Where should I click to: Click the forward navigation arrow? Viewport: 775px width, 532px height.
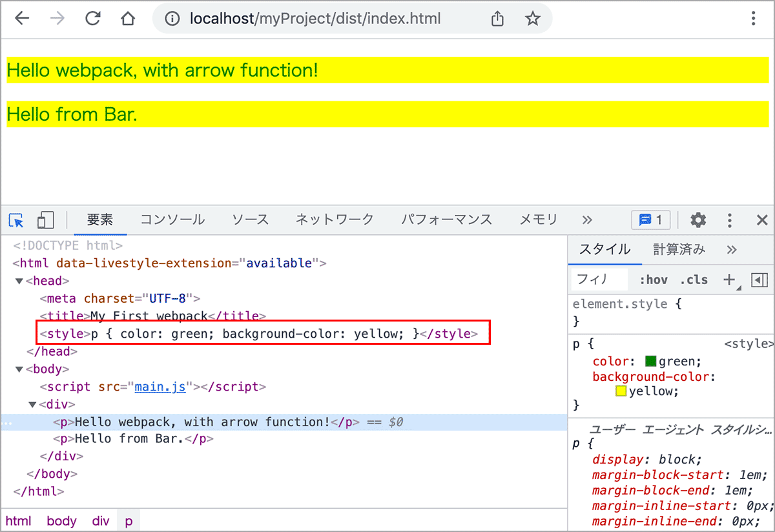(58, 18)
